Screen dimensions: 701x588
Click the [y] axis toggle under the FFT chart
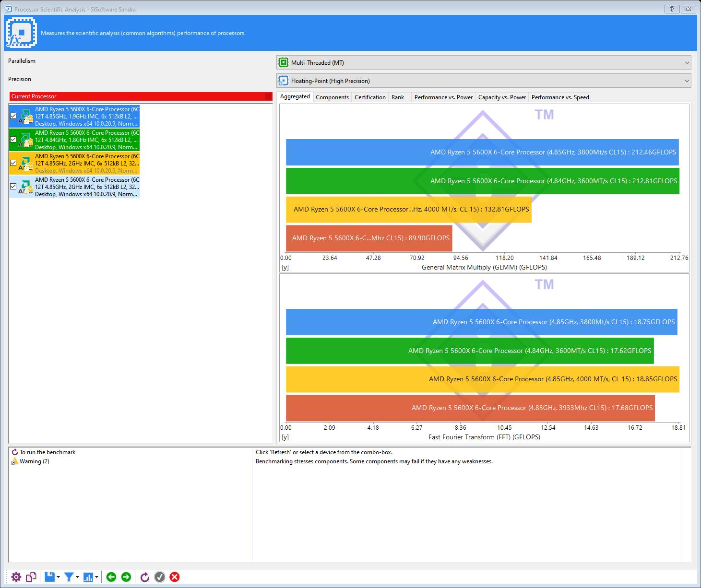[285, 437]
